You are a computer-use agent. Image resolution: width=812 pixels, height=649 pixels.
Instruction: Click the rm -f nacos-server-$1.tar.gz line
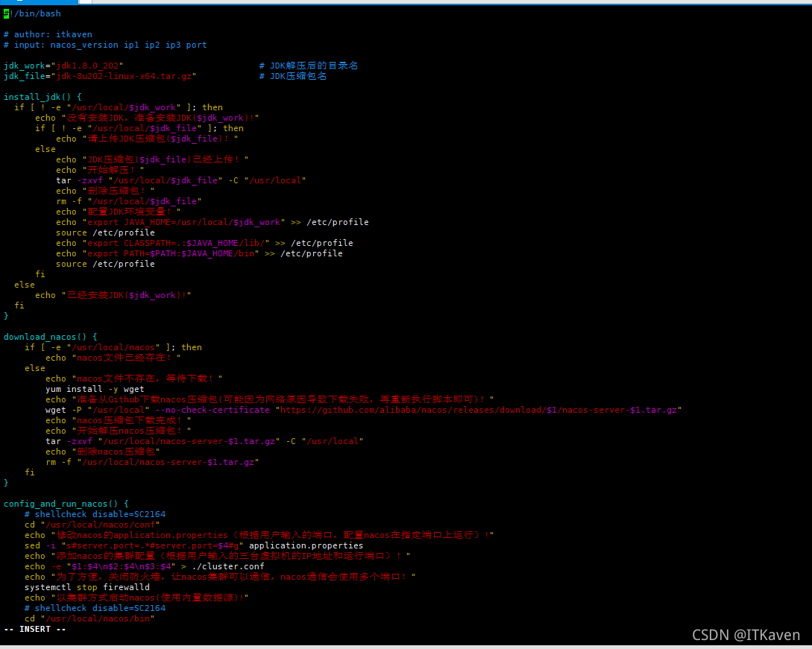152,462
